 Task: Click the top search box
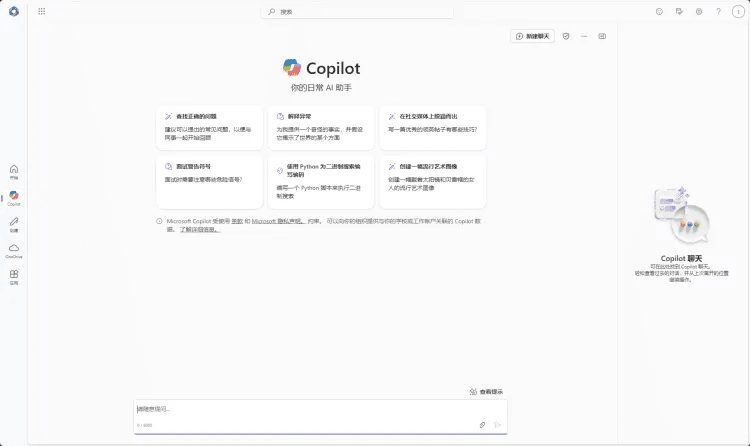[357, 11]
